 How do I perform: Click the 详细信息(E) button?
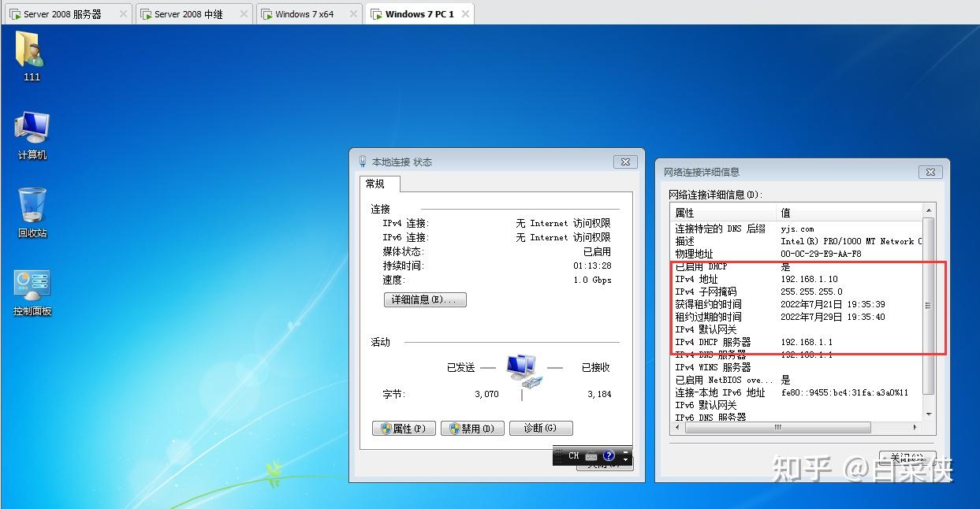[x=424, y=299]
